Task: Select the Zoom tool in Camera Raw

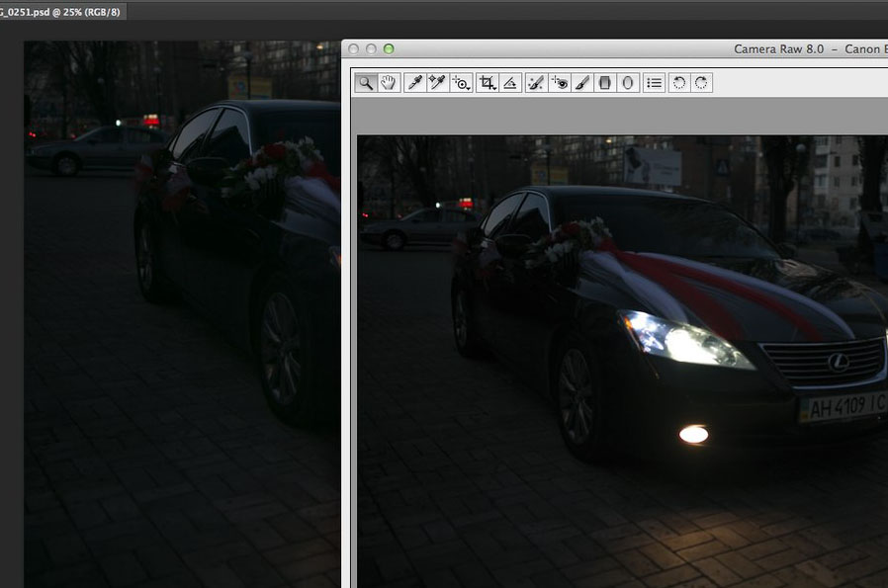Action: [x=366, y=83]
